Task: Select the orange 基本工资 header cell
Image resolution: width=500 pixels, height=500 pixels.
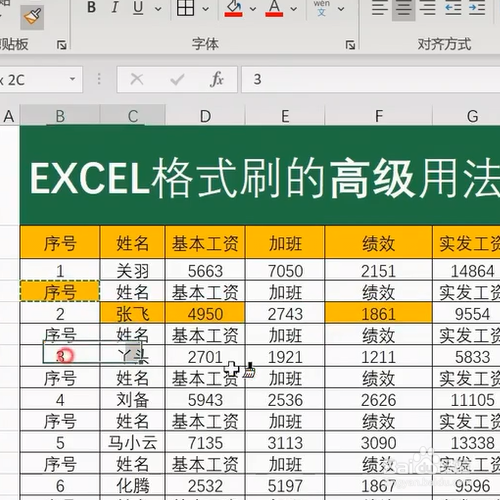Action: 205,243
